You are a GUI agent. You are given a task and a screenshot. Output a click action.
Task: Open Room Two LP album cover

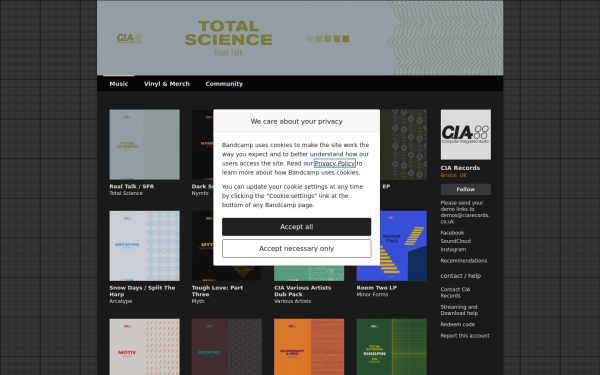click(x=403, y=246)
